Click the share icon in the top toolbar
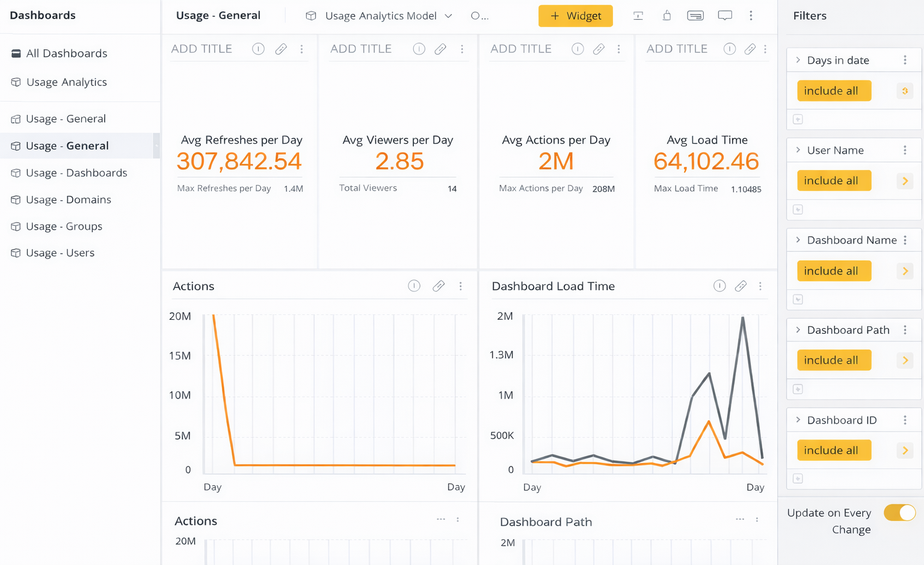This screenshot has width=924, height=565. click(x=667, y=16)
